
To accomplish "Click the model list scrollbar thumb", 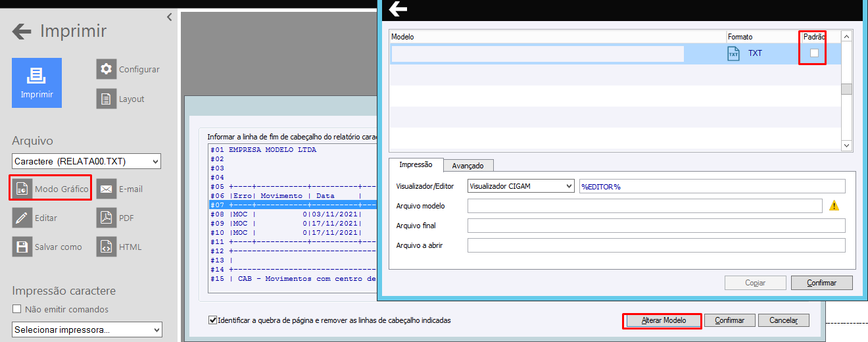I will [847, 89].
